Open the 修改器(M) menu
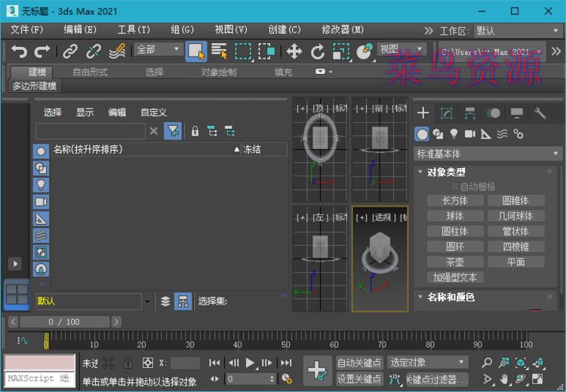 tap(343, 29)
